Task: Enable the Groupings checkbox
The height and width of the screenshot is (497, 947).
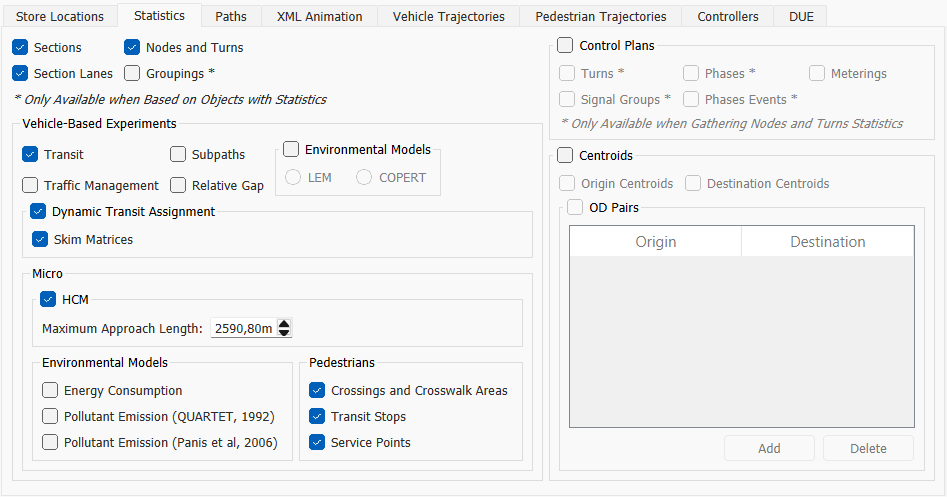Action: (x=132, y=73)
